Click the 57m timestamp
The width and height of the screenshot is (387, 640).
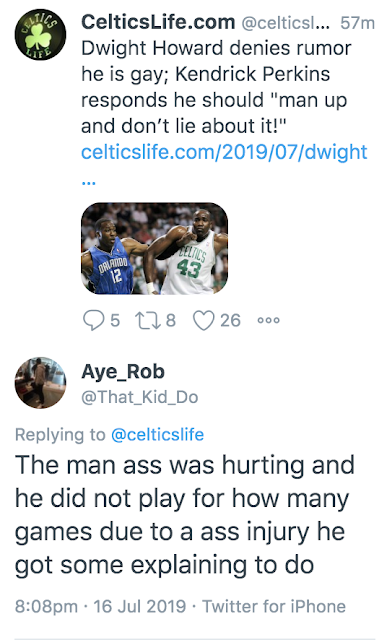(x=358, y=23)
